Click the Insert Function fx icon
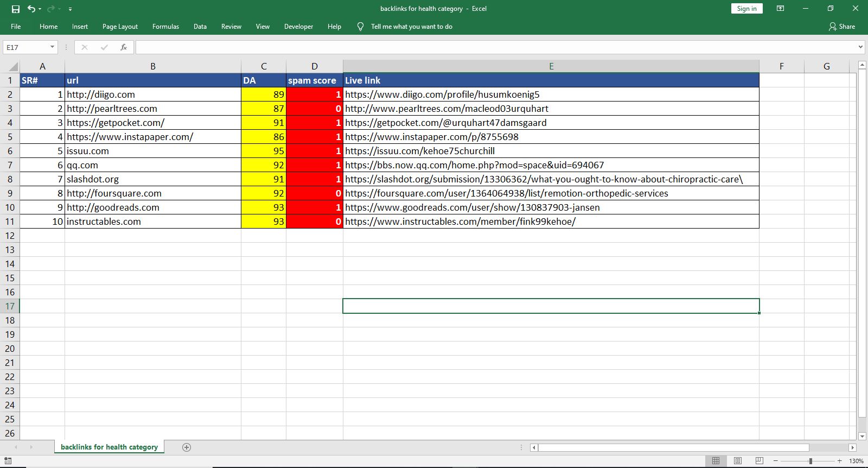868x468 pixels. click(x=124, y=47)
